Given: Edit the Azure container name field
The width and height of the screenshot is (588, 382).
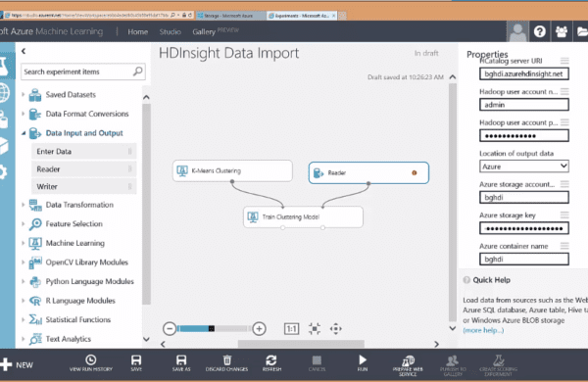Looking at the screenshot, I should coord(524,259).
